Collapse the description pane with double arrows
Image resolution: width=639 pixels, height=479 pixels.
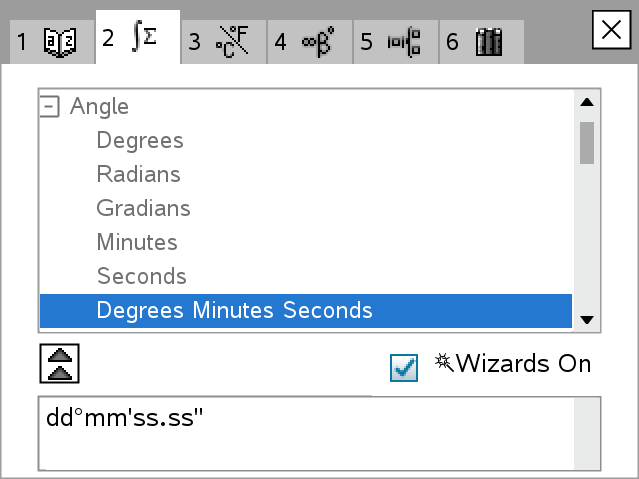click(59, 362)
